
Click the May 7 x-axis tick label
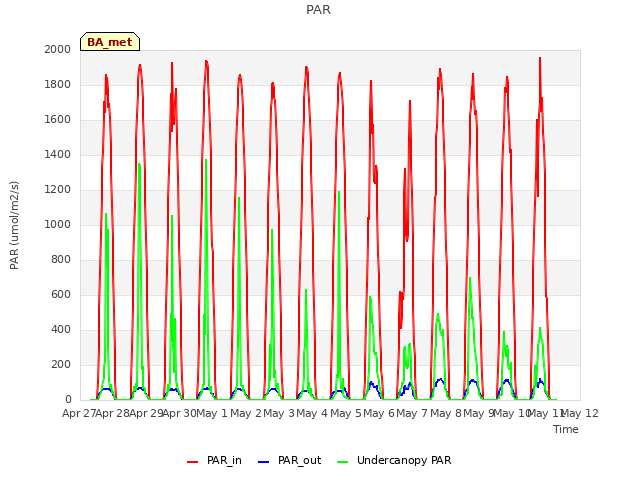click(412, 413)
